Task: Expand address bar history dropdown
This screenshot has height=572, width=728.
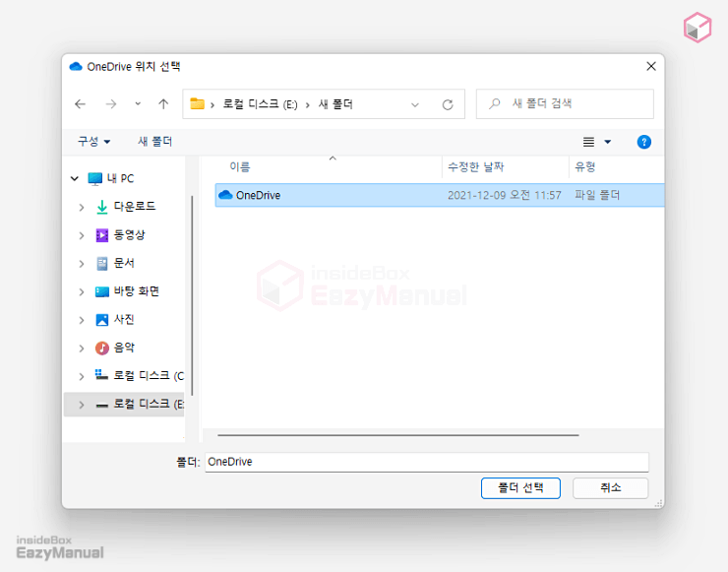Action: click(415, 104)
